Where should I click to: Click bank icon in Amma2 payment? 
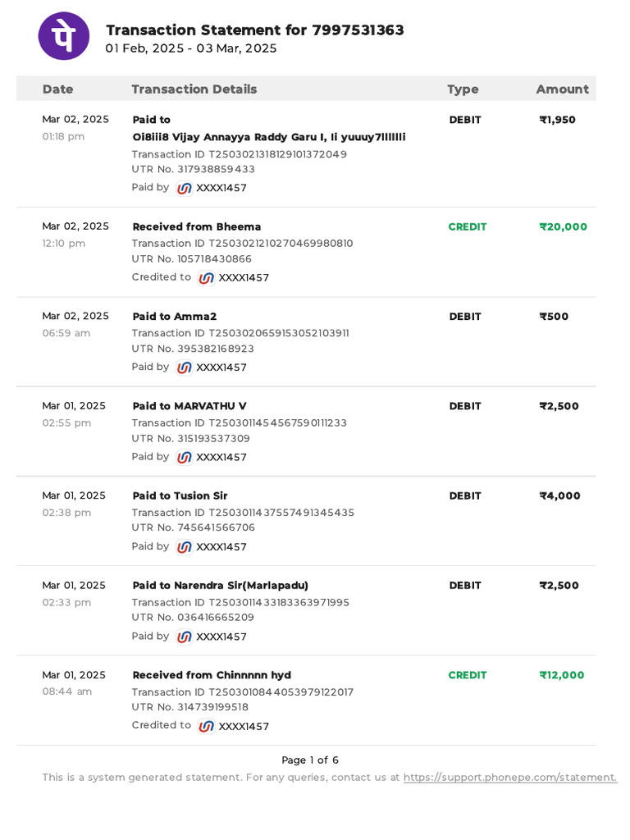click(185, 367)
